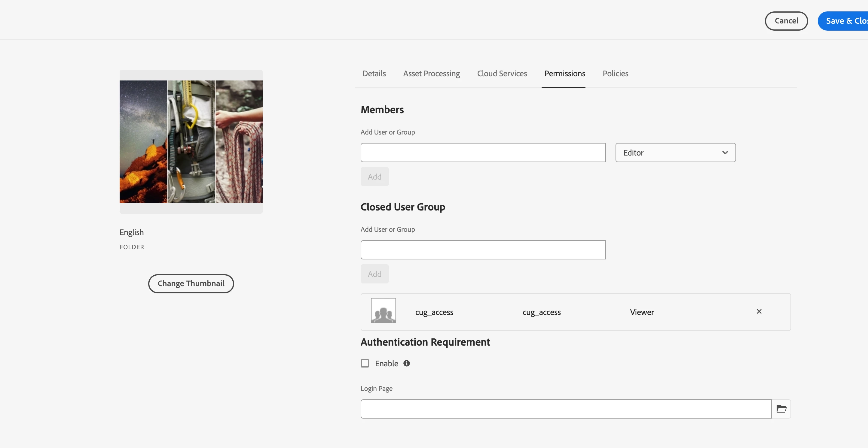Select the Policies tab
868x448 pixels.
(615, 73)
